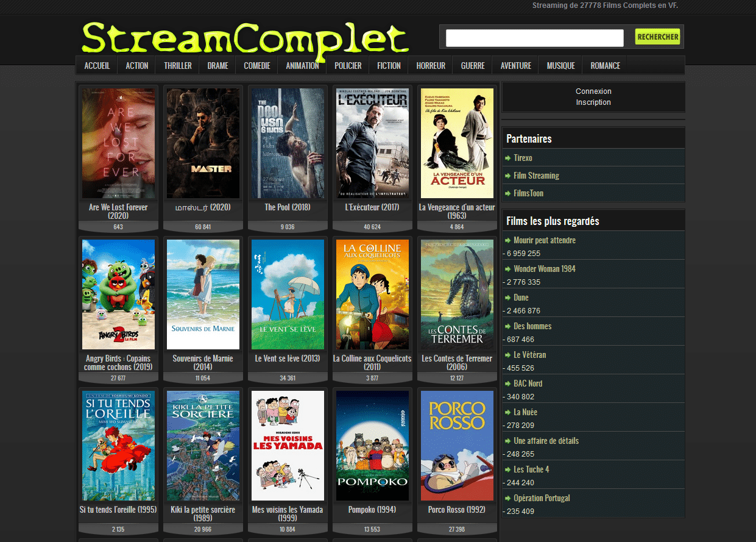Click the title text The Pool (2018)
The width and height of the screenshot is (756, 542).
[288, 207]
